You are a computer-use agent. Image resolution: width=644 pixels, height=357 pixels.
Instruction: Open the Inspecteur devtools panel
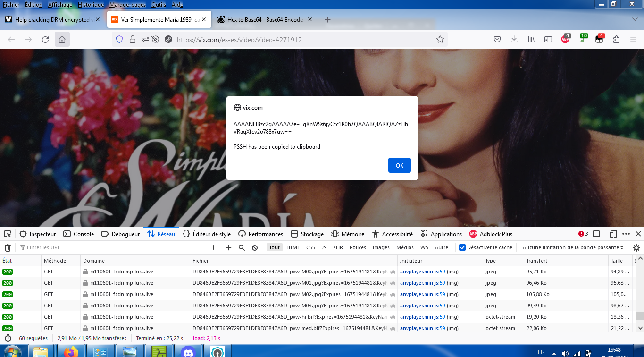tap(38, 234)
